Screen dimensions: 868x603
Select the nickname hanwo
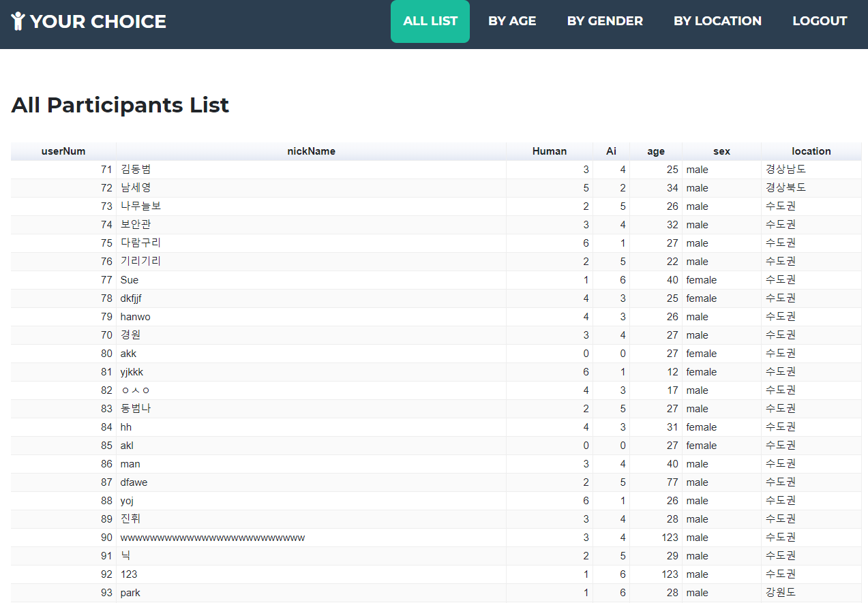click(x=136, y=317)
